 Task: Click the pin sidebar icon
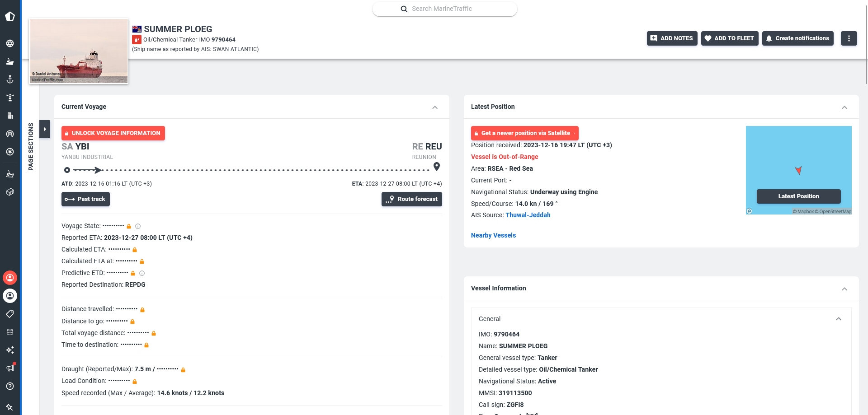click(10, 407)
